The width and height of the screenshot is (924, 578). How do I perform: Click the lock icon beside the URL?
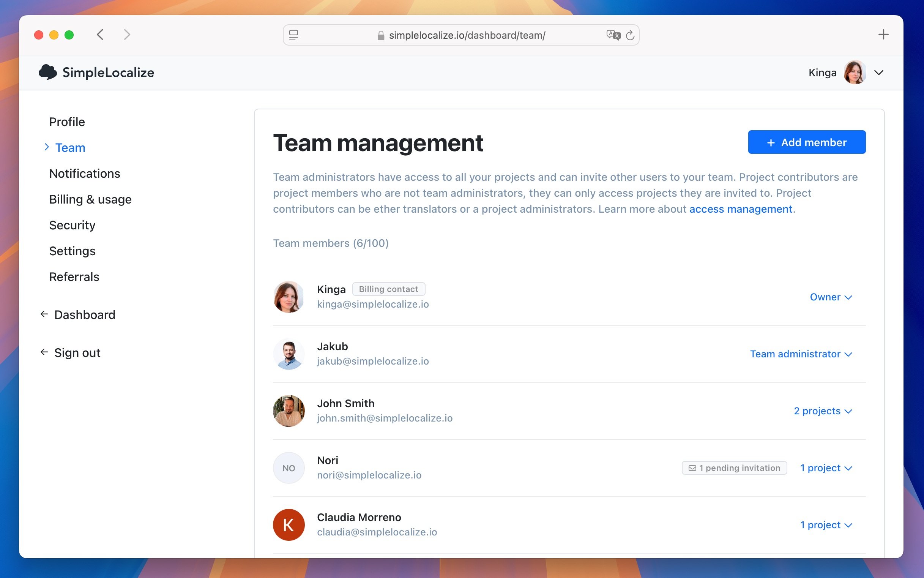click(381, 36)
